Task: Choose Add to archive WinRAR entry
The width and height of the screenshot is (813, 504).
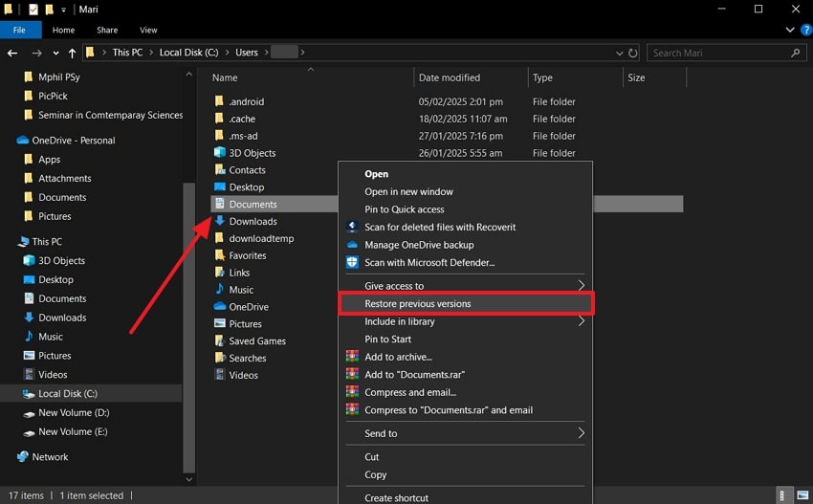Action: tap(398, 357)
